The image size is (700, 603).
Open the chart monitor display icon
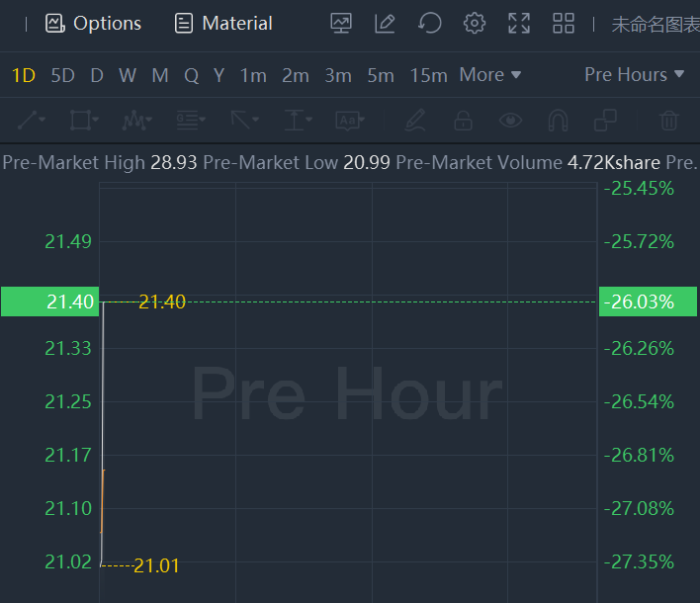(x=341, y=23)
